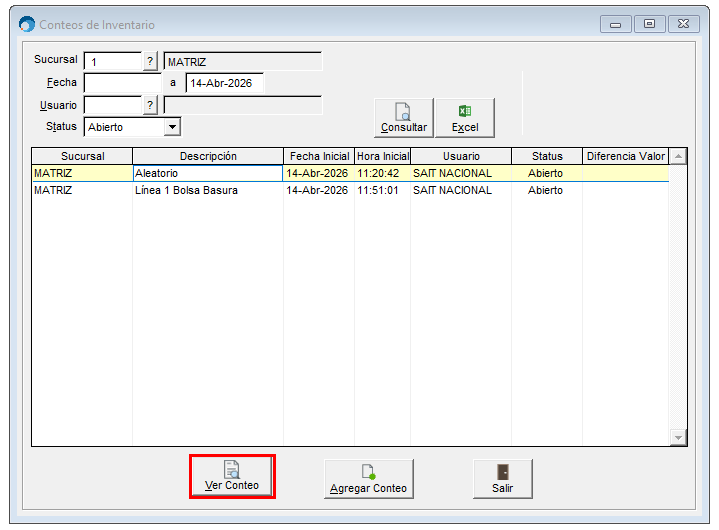719x530 pixels.
Task: Sort by the Descripción column header
Action: click(208, 156)
